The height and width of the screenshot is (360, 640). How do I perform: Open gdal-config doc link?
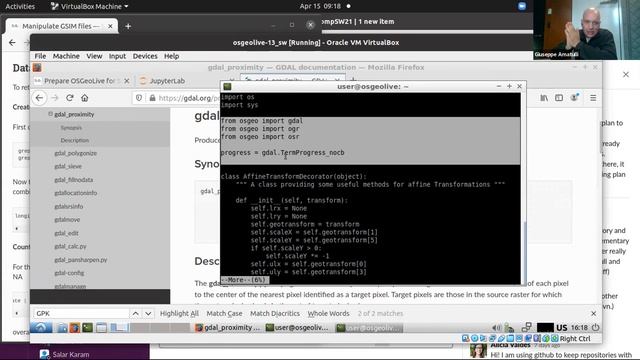pos(69,273)
